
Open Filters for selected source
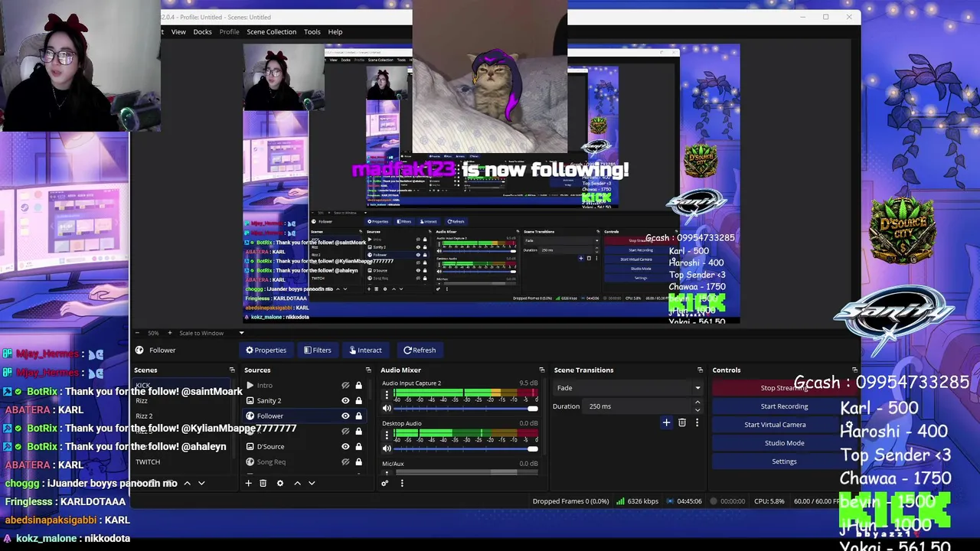(317, 350)
